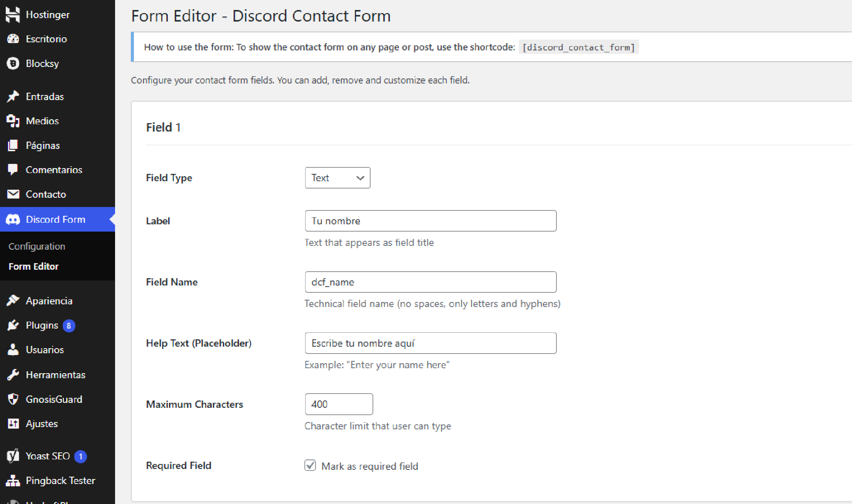Click the Medios media icon
Screen dimensions: 852x504
coord(13,121)
